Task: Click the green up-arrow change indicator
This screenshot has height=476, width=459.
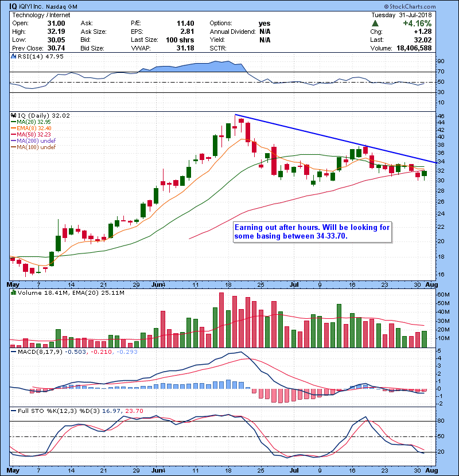Action: point(375,24)
